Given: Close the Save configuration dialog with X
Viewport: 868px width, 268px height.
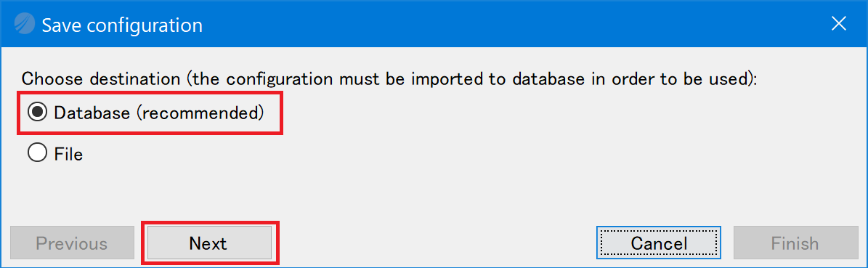Looking at the screenshot, I should (840, 23).
